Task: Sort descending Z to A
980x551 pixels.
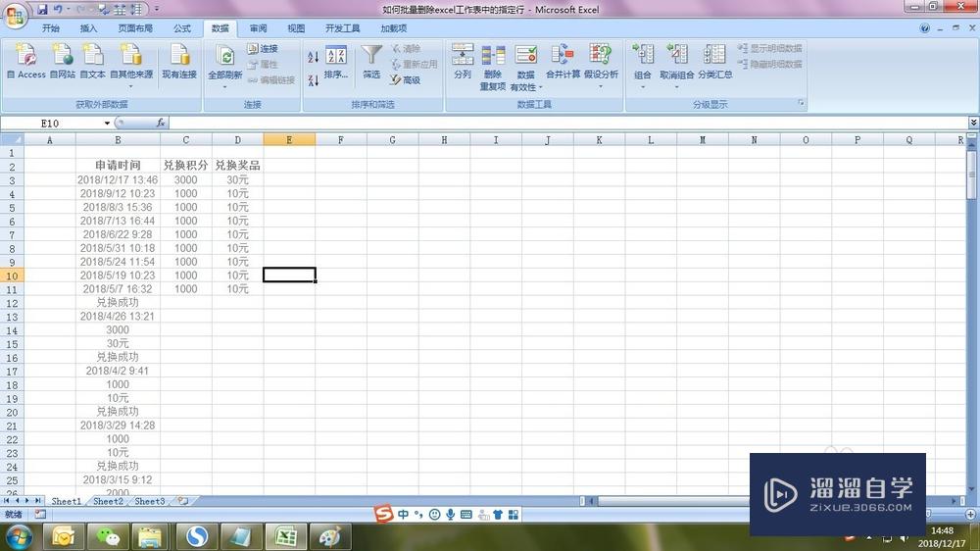Action: point(314,80)
